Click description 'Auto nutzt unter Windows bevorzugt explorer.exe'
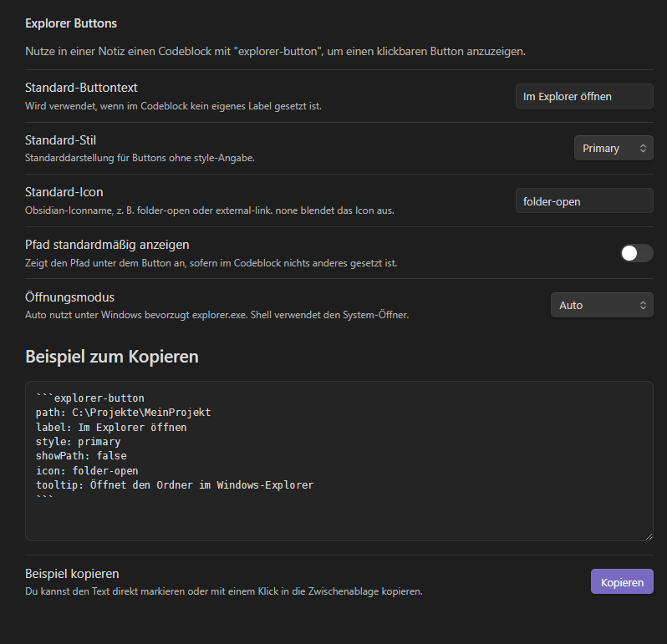The image size is (667, 644). [x=217, y=315]
